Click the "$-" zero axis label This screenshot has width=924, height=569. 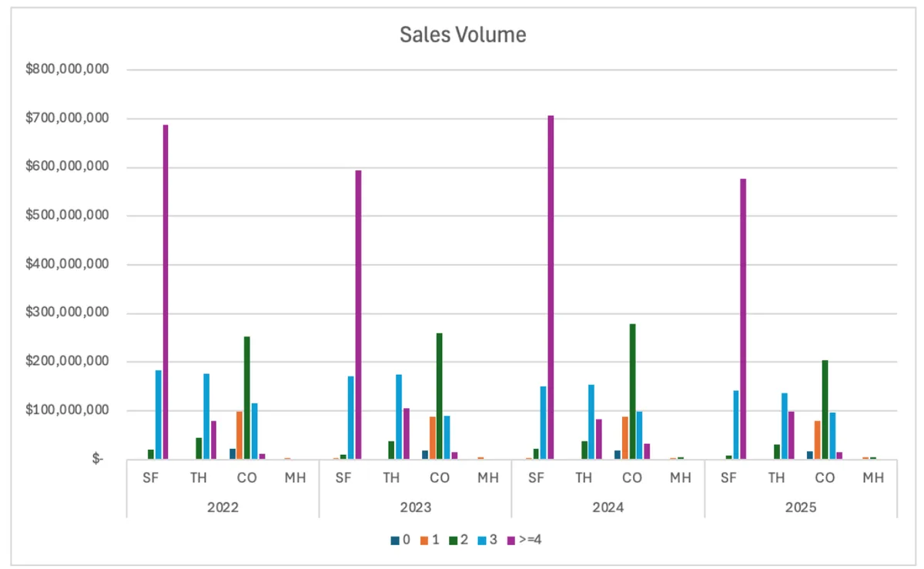[x=98, y=460]
